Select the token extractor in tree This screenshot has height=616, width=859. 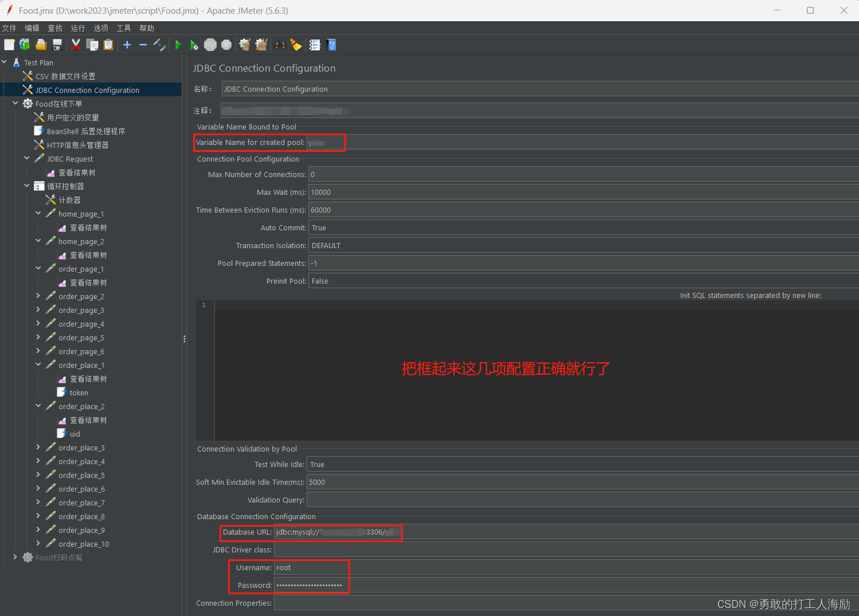click(x=79, y=393)
